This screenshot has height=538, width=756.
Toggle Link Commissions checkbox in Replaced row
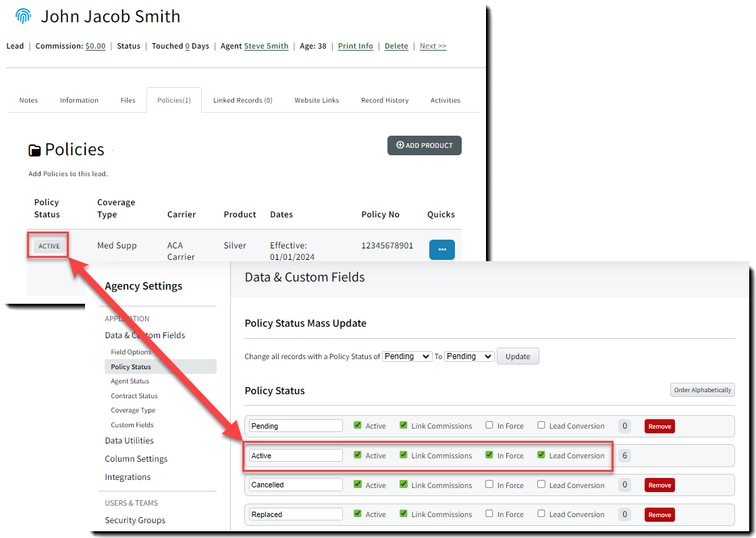click(404, 514)
